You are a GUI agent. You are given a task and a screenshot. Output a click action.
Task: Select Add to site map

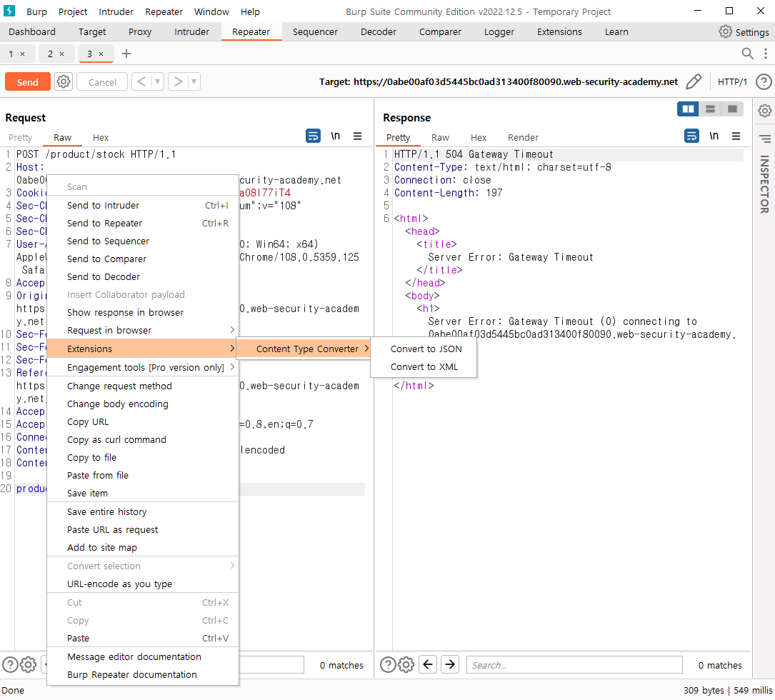143,547
